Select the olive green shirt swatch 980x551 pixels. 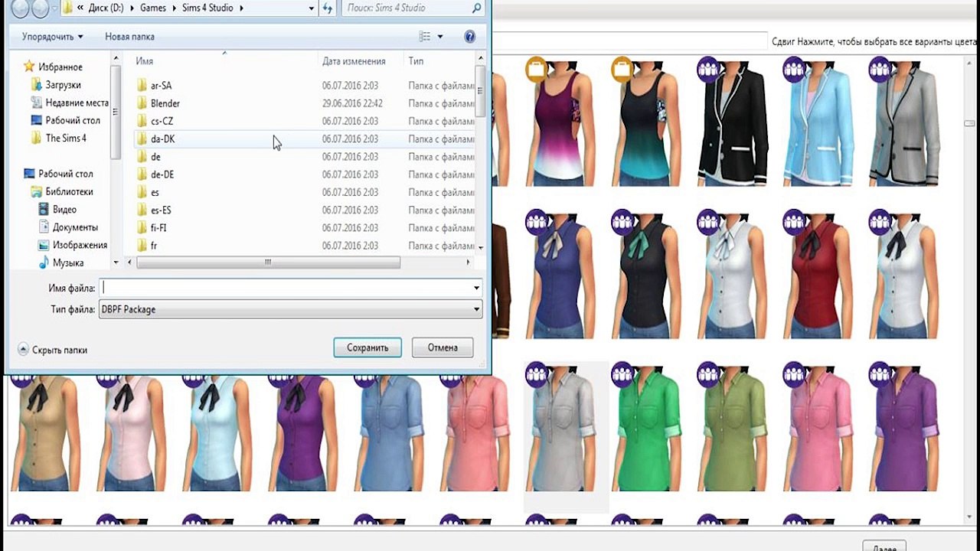point(737,426)
